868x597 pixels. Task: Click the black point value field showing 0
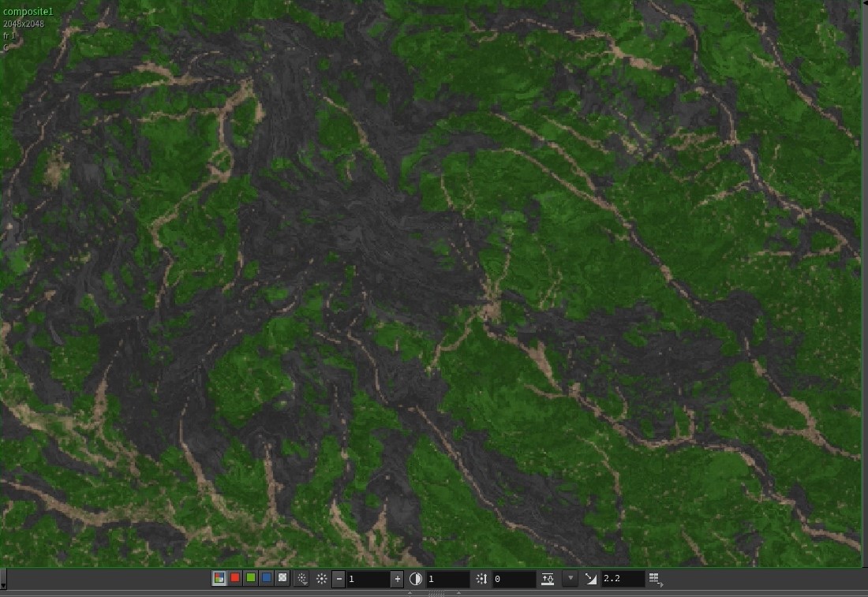(514, 579)
